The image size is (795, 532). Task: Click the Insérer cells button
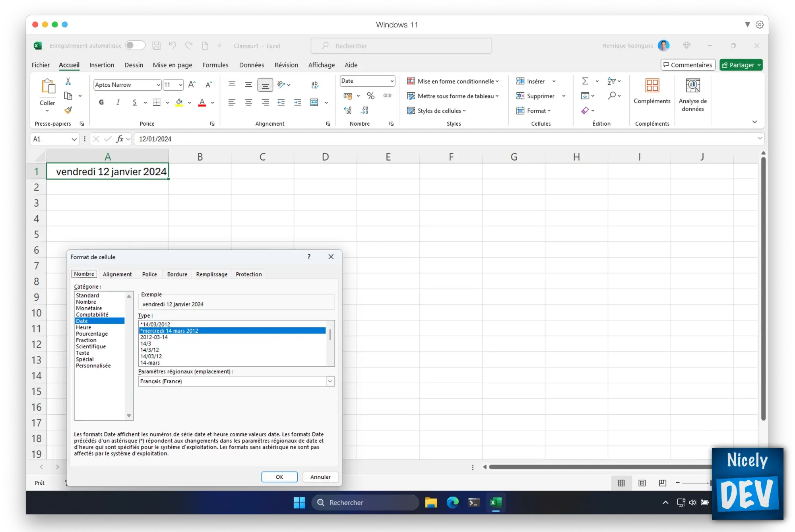(531, 81)
